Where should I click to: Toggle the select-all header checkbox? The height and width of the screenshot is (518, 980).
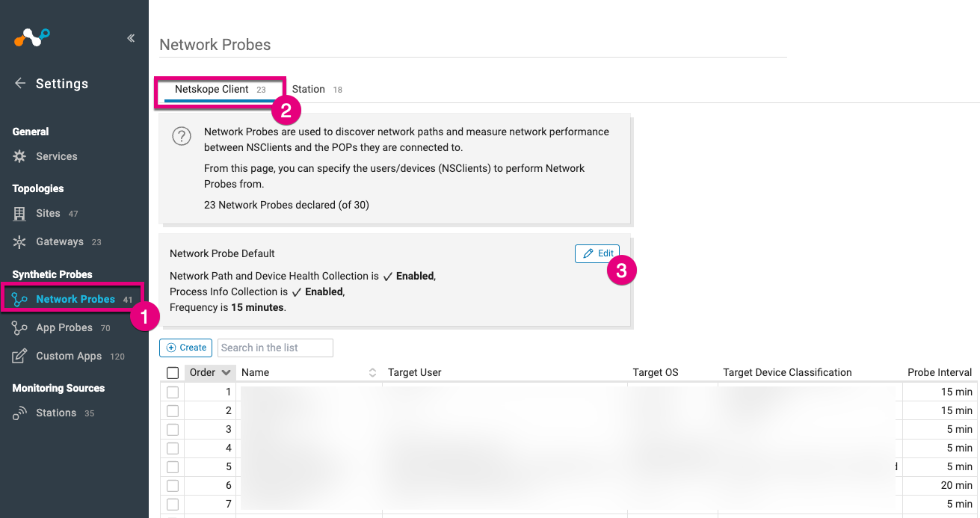[x=173, y=372]
